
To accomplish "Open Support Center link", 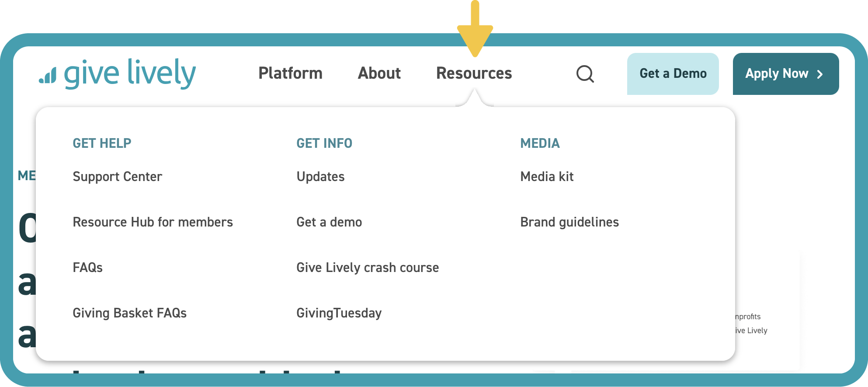I will 118,177.
